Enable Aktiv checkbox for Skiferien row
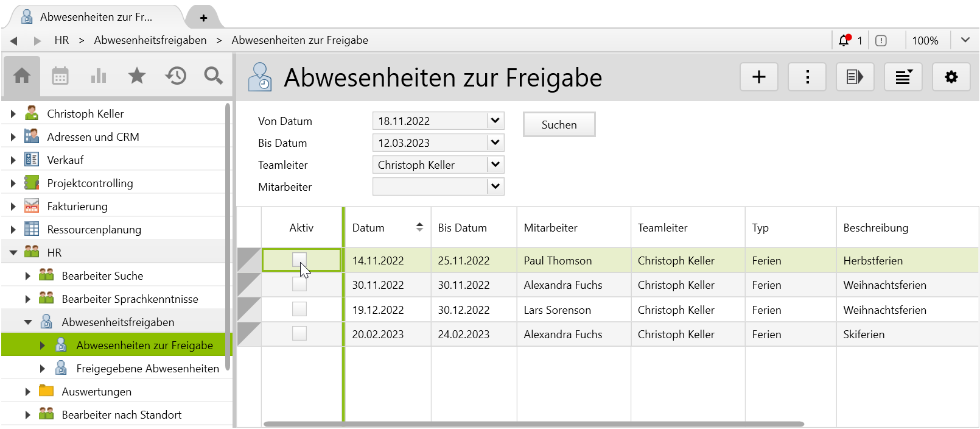Viewport: 980px width, 429px height. pyautogui.click(x=299, y=334)
